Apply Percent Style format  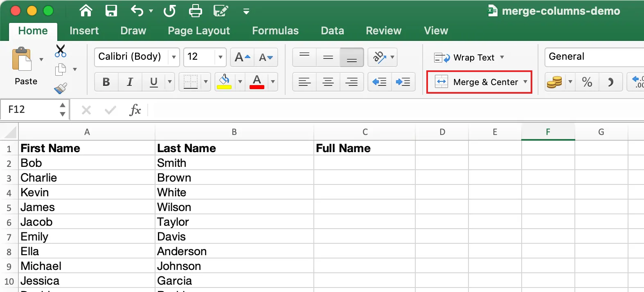(x=587, y=82)
